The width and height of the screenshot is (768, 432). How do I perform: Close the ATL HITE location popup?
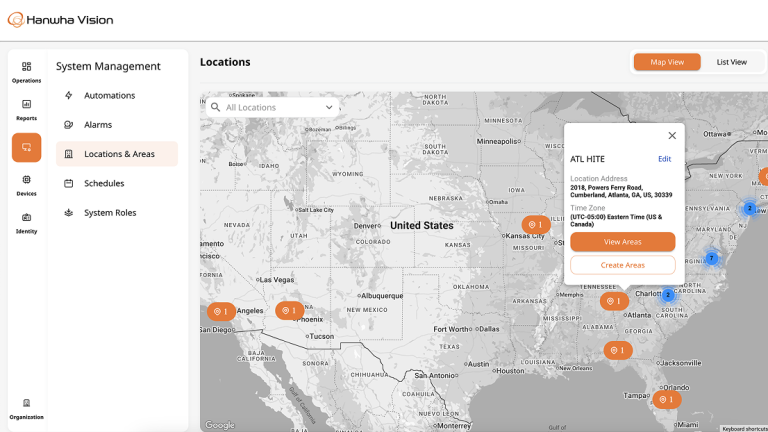[672, 136]
